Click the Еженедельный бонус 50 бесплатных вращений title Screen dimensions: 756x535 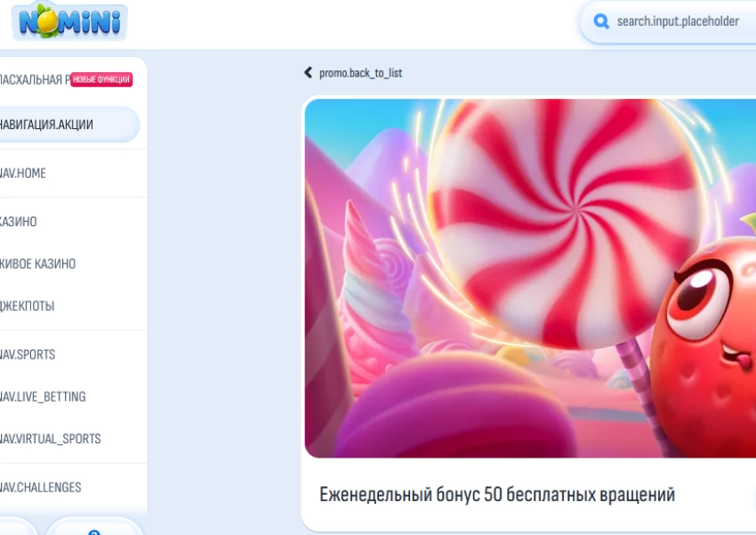(x=497, y=494)
